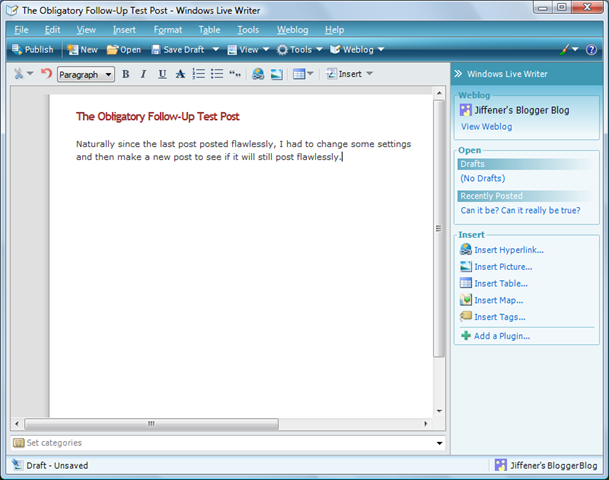This screenshot has width=609, height=480.
Task: Open Help via question mark icon
Action: point(591,50)
